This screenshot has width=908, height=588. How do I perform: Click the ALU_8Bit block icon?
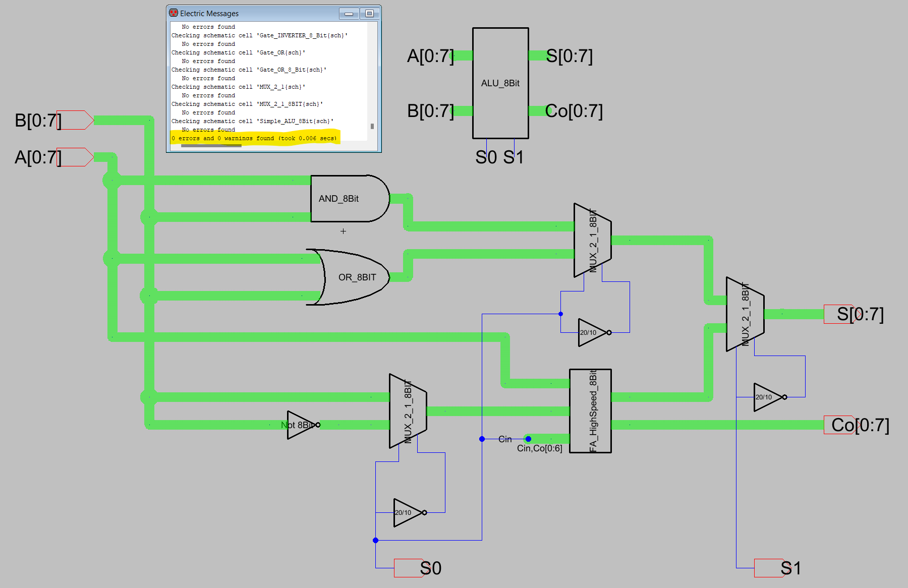(x=500, y=83)
